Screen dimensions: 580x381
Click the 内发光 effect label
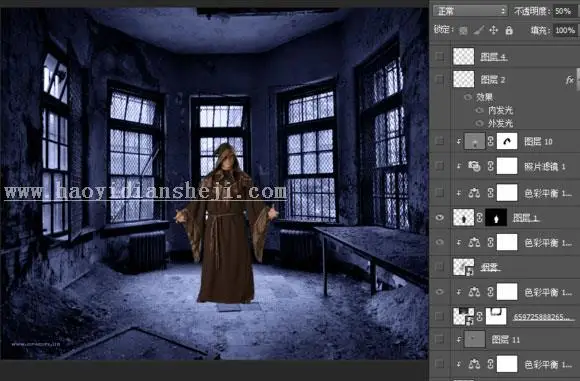tap(500, 111)
